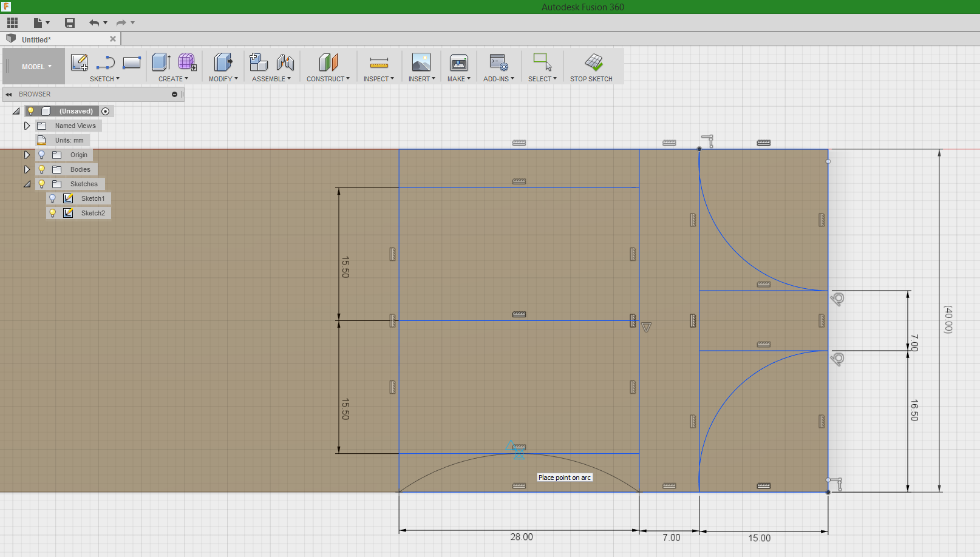Image resolution: width=980 pixels, height=557 pixels.
Task: Select the Measure inspect icon
Action: pyautogui.click(x=379, y=62)
